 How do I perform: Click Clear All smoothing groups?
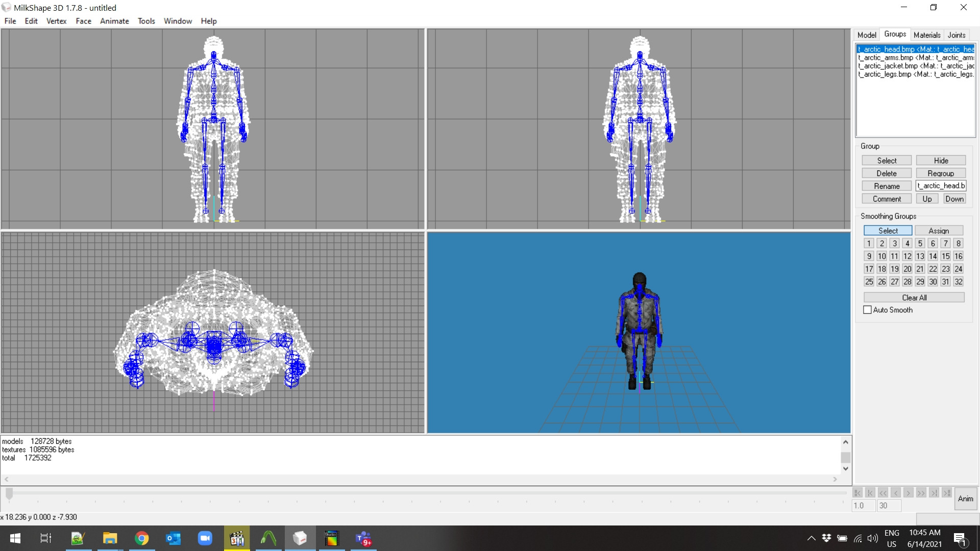point(914,297)
